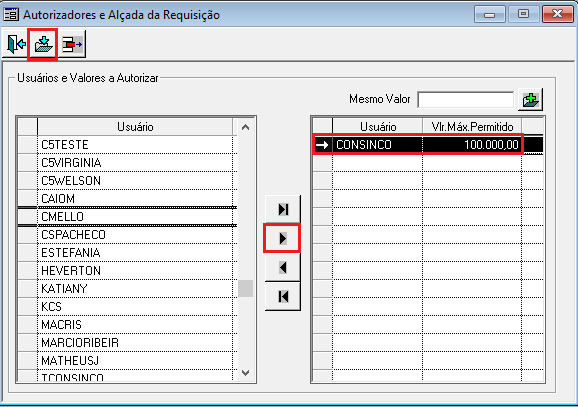Select user CMELLO in the left list
The width and height of the screenshot is (578, 407).
pos(135,217)
